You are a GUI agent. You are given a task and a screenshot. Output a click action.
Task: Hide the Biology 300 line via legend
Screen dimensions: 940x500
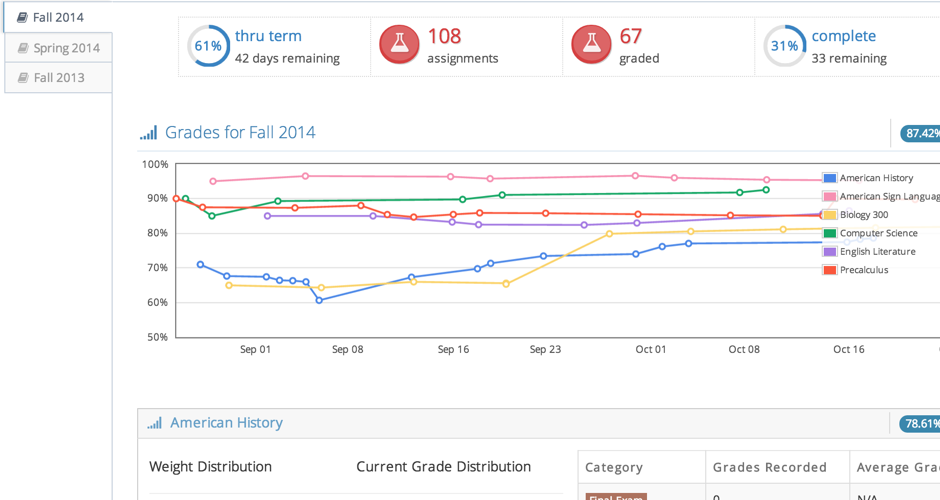click(863, 215)
